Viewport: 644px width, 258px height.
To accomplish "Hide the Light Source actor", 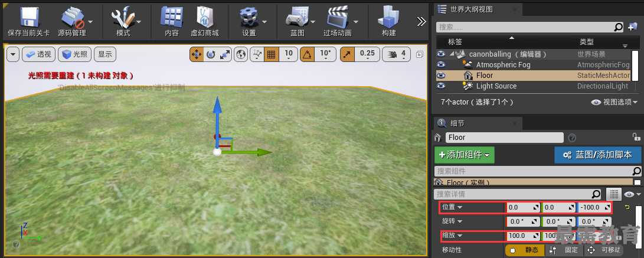I will [441, 86].
